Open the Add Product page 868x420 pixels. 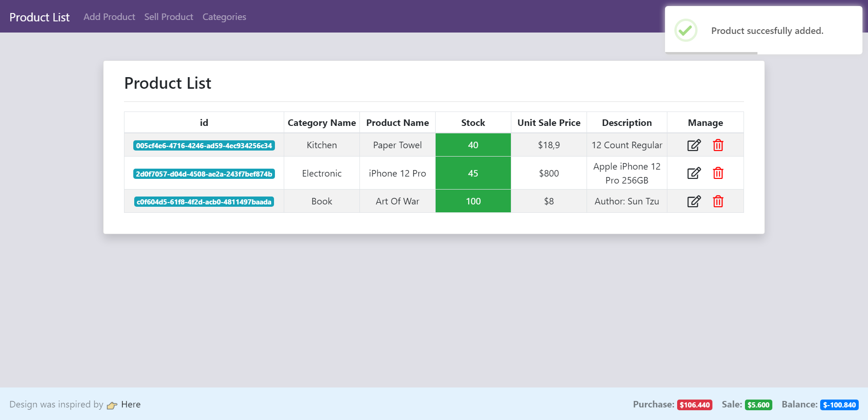pyautogui.click(x=109, y=17)
